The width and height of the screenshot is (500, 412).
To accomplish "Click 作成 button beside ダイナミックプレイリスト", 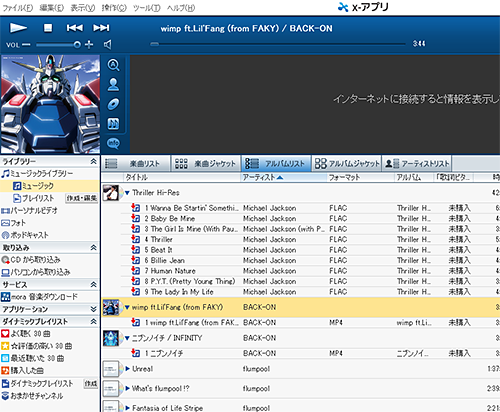I will click(90, 384).
